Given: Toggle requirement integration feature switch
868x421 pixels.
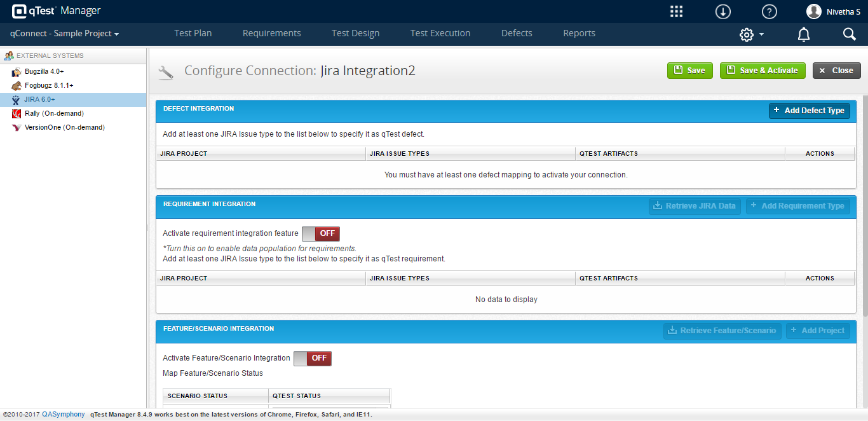Looking at the screenshot, I should point(321,233).
